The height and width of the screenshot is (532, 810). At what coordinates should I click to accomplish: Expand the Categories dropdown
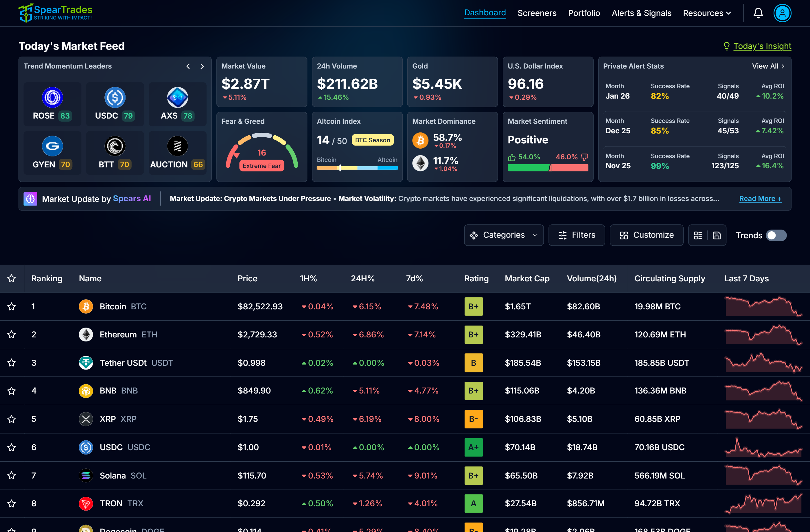click(504, 235)
